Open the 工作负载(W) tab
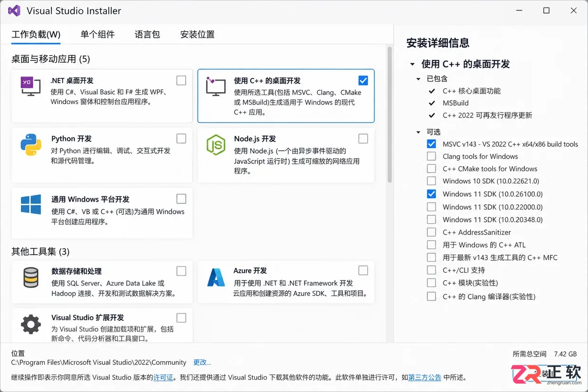The height and width of the screenshot is (392, 588). click(x=36, y=35)
